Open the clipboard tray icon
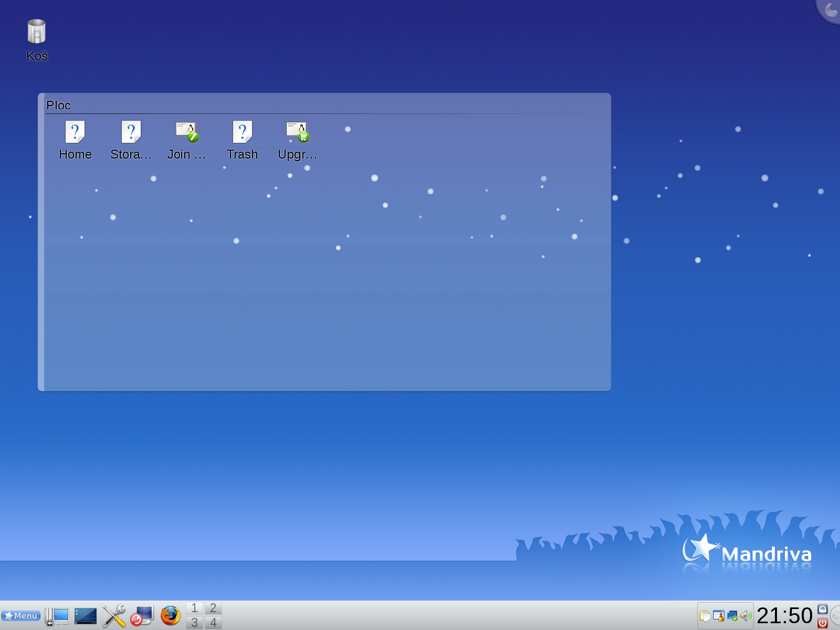 (705, 616)
